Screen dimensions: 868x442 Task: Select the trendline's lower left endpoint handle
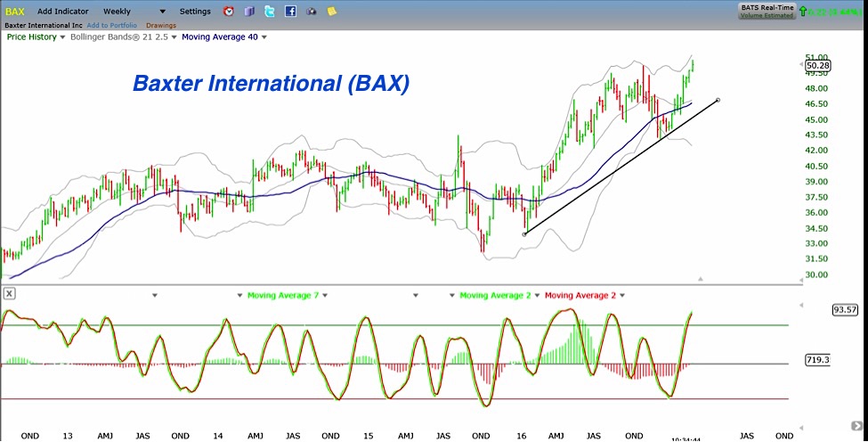pyautogui.click(x=524, y=233)
